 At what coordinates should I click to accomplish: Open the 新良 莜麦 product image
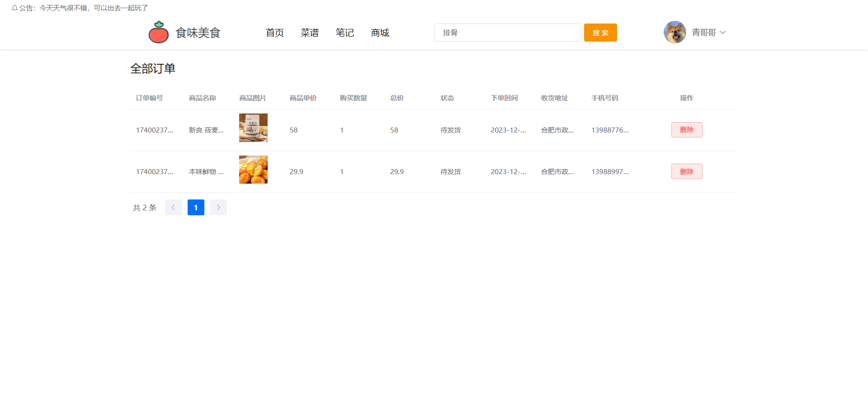(253, 128)
